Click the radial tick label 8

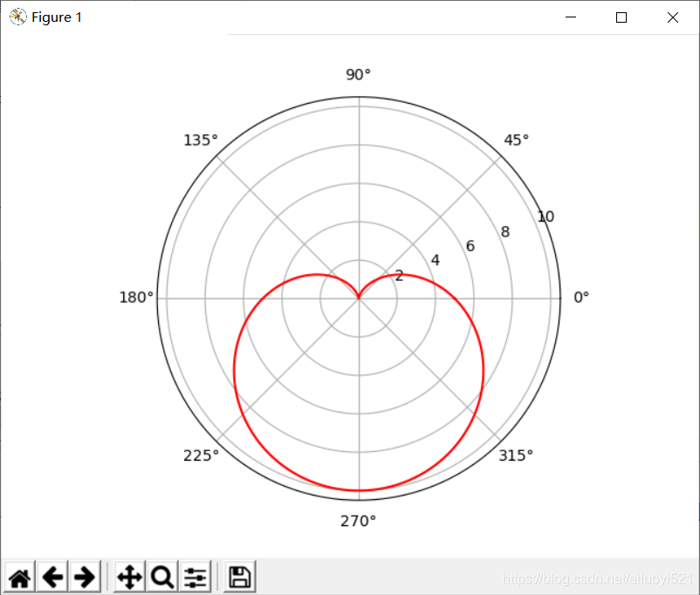point(504,232)
